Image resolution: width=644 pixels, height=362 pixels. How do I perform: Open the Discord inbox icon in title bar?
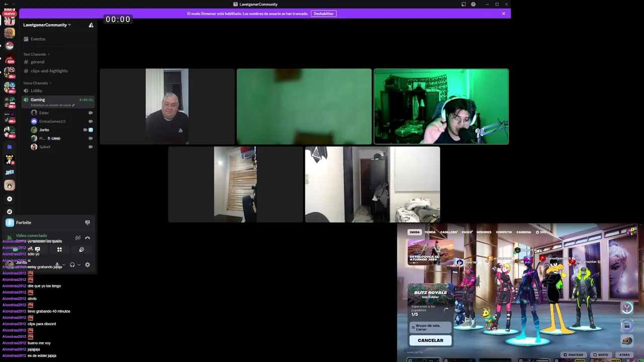tap(463, 4)
